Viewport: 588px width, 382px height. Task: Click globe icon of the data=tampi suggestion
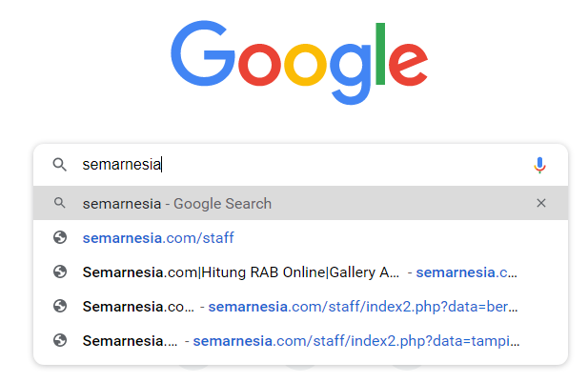[x=60, y=340]
